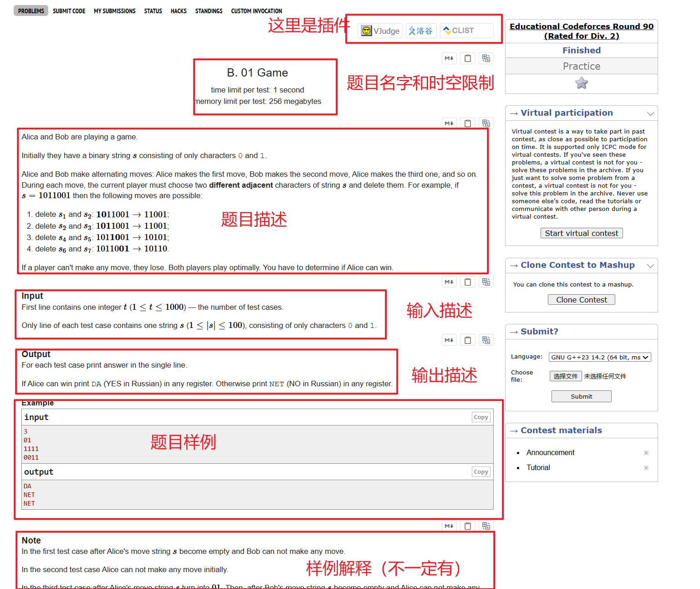Click the markdown download icon above problem title
Image resolution: width=700 pixels, height=589 pixels.
tap(449, 58)
